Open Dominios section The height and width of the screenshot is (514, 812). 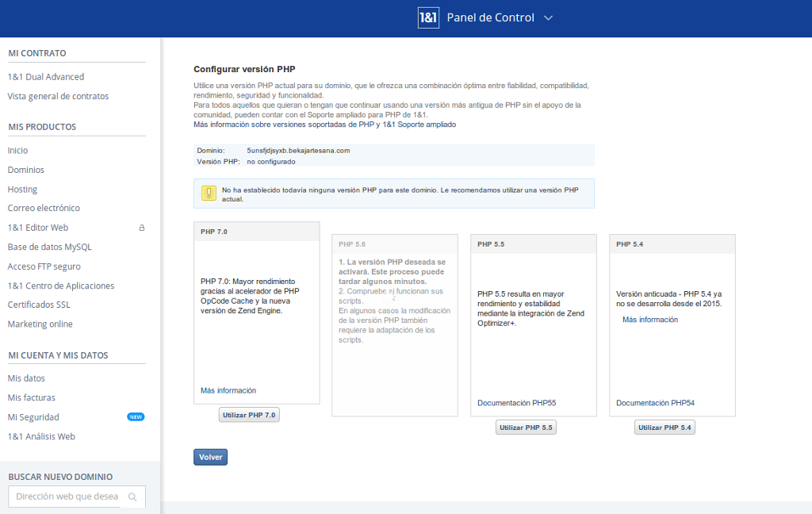point(26,170)
